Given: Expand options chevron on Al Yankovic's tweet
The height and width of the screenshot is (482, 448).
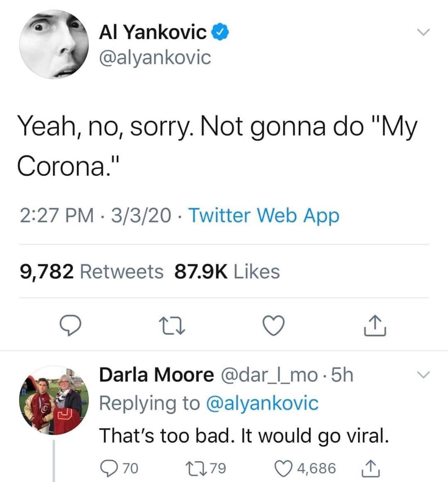Looking at the screenshot, I should [424, 32].
